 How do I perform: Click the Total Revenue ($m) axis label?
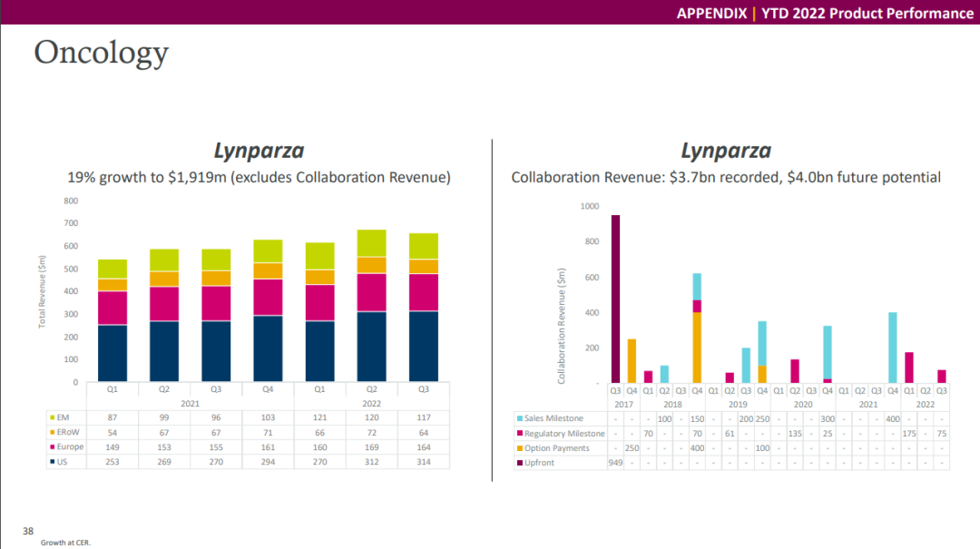click(42, 290)
